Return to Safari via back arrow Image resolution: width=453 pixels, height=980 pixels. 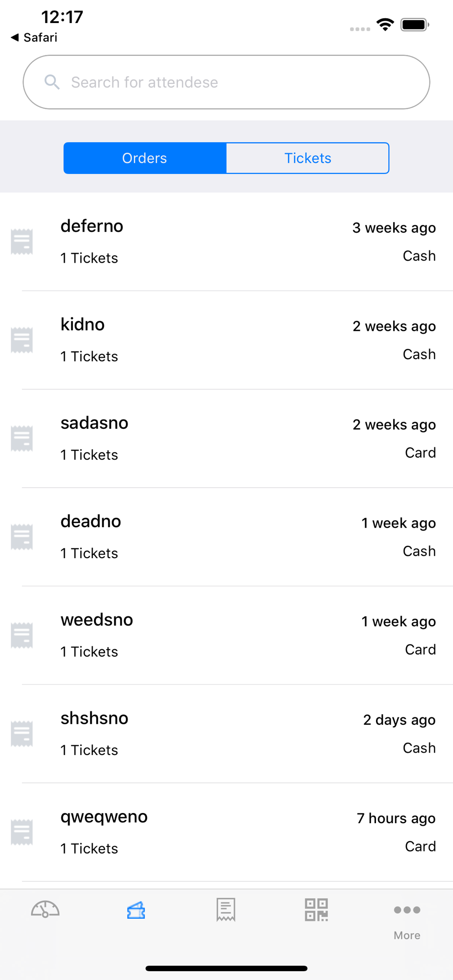coord(34,37)
